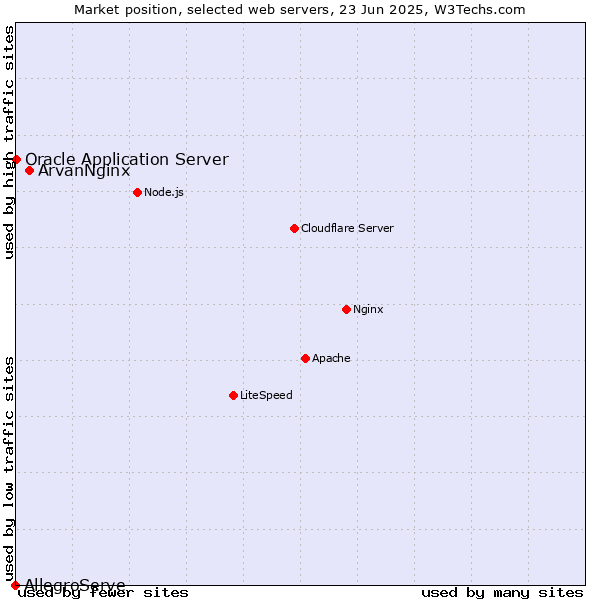600x600 pixels.
Task: Click the 'Node.js' label
Action: [x=164, y=192]
